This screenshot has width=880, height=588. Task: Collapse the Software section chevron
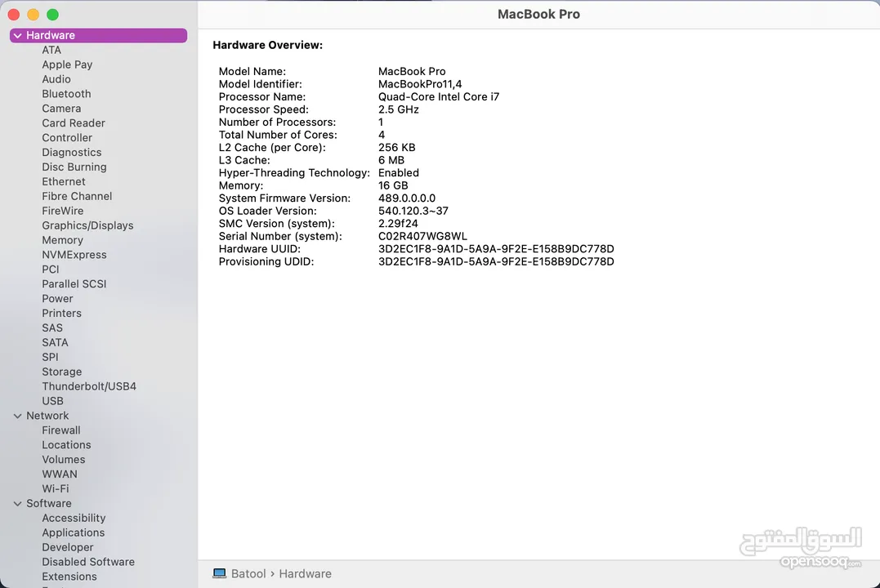pyautogui.click(x=17, y=503)
